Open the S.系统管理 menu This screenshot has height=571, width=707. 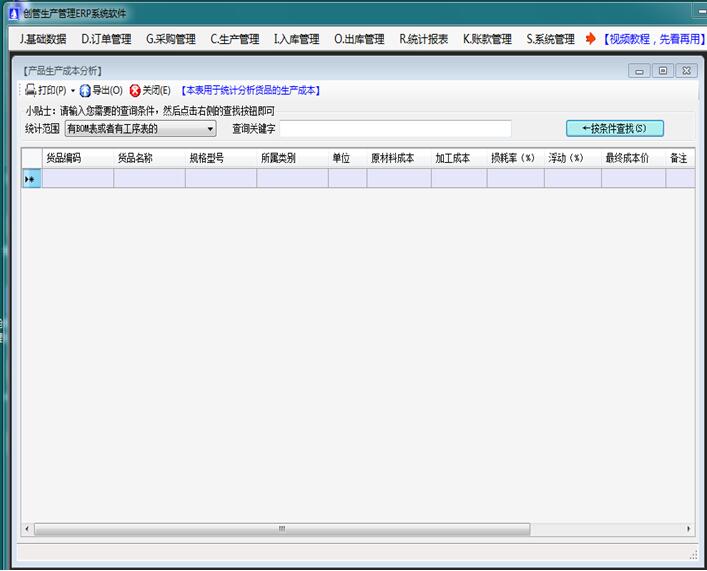[550, 39]
